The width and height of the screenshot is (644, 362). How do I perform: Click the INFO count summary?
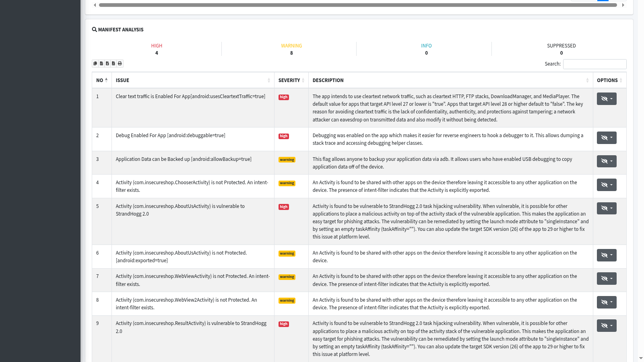tap(426, 49)
